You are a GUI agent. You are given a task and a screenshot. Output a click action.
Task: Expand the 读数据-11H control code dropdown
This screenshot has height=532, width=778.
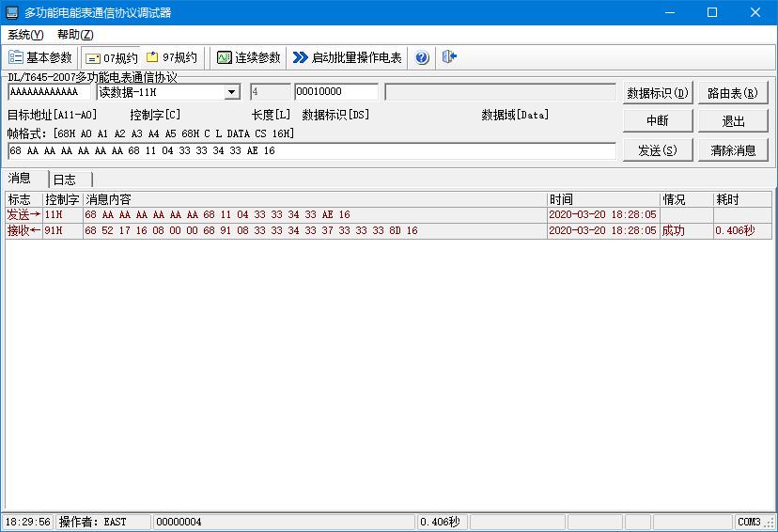232,92
